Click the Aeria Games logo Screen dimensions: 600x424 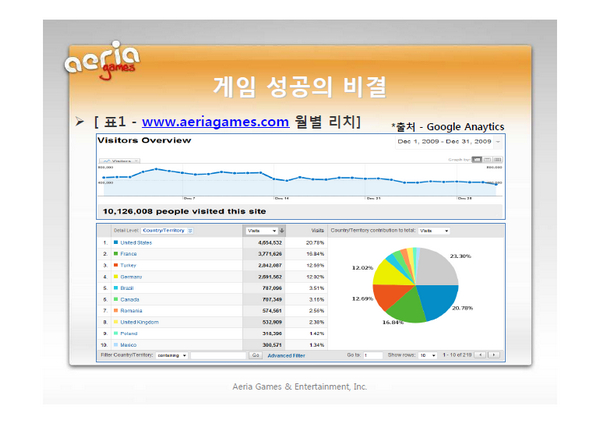(x=102, y=59)
